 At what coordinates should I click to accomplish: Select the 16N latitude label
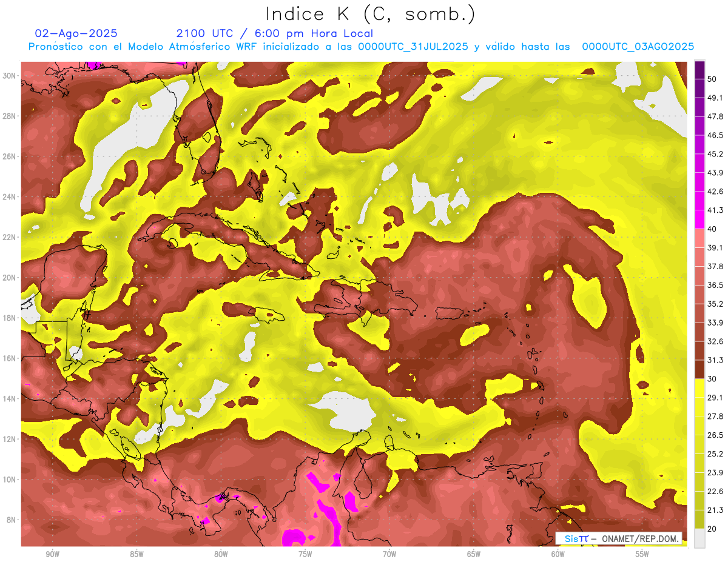10,358
